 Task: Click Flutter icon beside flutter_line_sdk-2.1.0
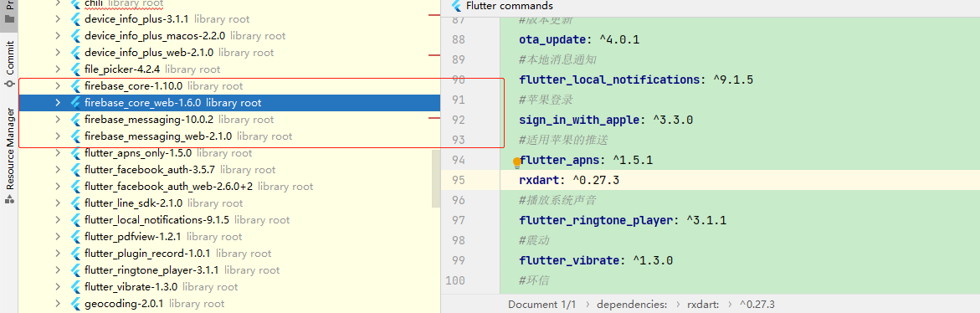[75, 203]
